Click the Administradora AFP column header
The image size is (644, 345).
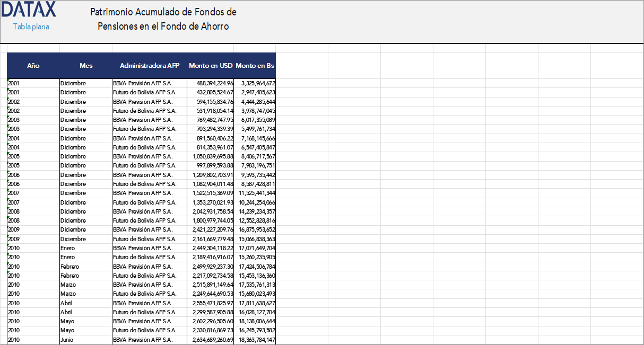[150, 66]
